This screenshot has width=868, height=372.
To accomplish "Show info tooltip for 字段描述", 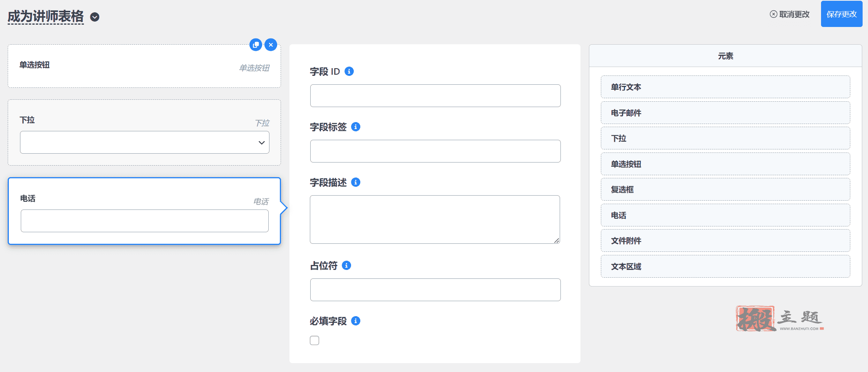I will click(x=356, y=182).
